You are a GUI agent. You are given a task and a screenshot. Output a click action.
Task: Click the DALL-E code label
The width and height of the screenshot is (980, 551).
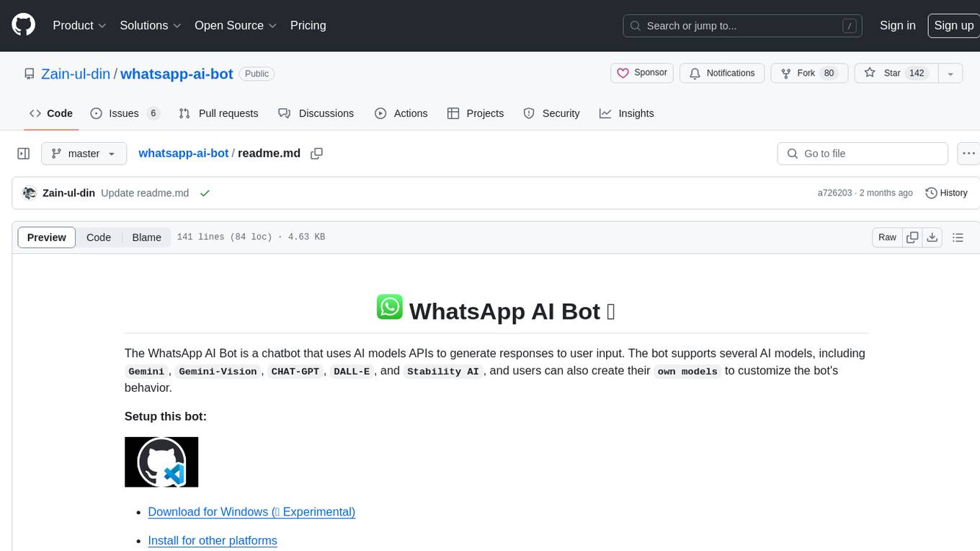coord(351,371)
